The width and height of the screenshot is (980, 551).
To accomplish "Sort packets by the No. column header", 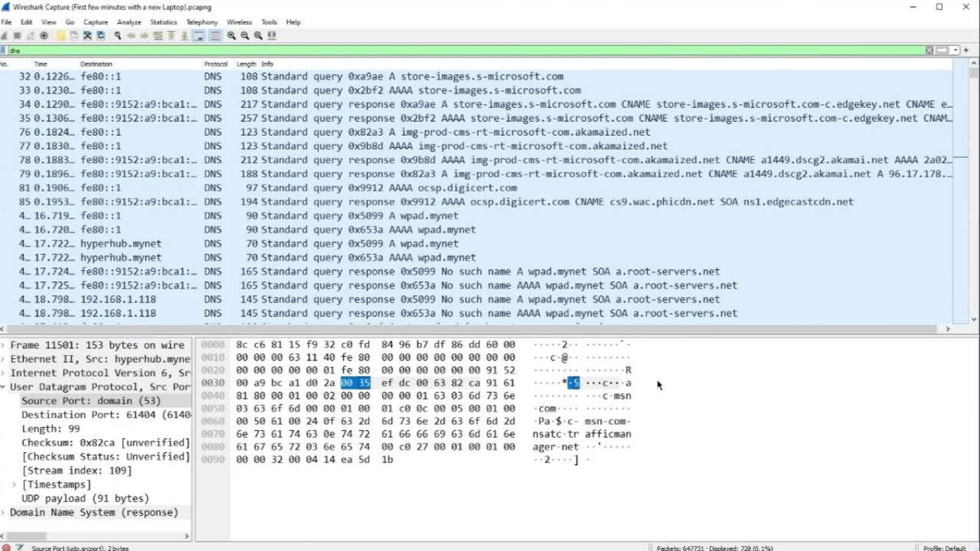I will [x=5, y=64].
